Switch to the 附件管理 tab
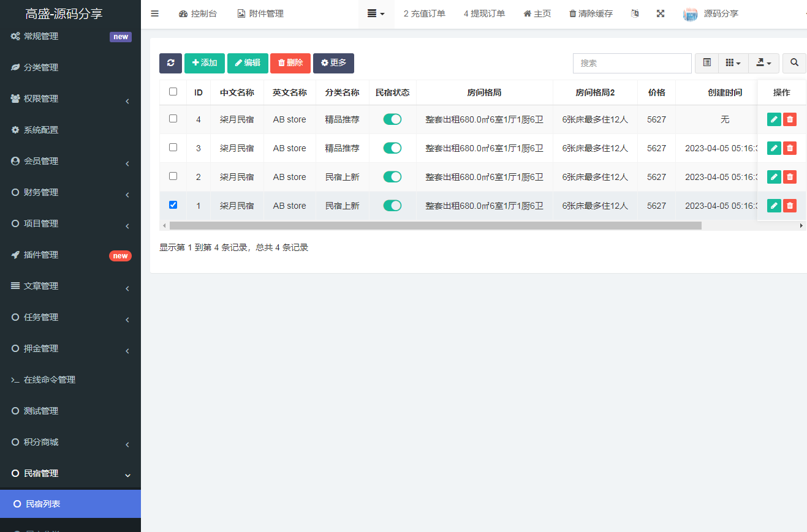Screen dimensions: 807x532 click(x=260, y=13)
